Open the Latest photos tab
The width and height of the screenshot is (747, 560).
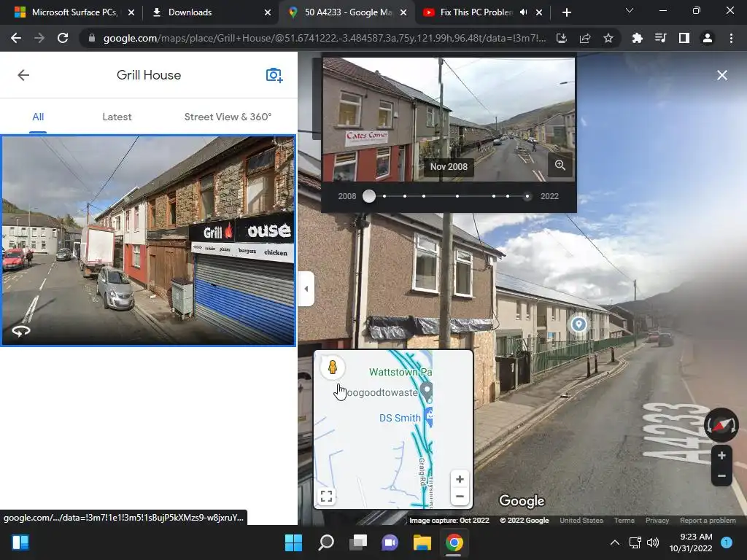click(117, 117)
